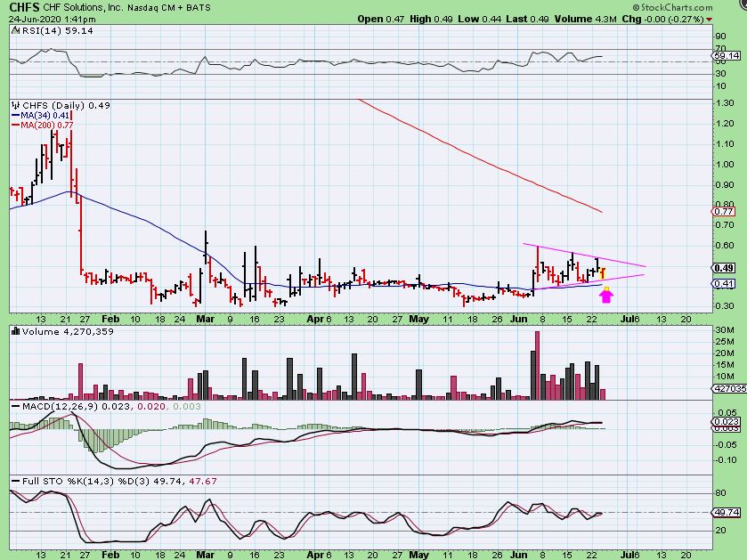The width and height of the screenshot is (747, 560).
Task: Select the 0.77 MA(200) value tag
Action: point(724,212)
